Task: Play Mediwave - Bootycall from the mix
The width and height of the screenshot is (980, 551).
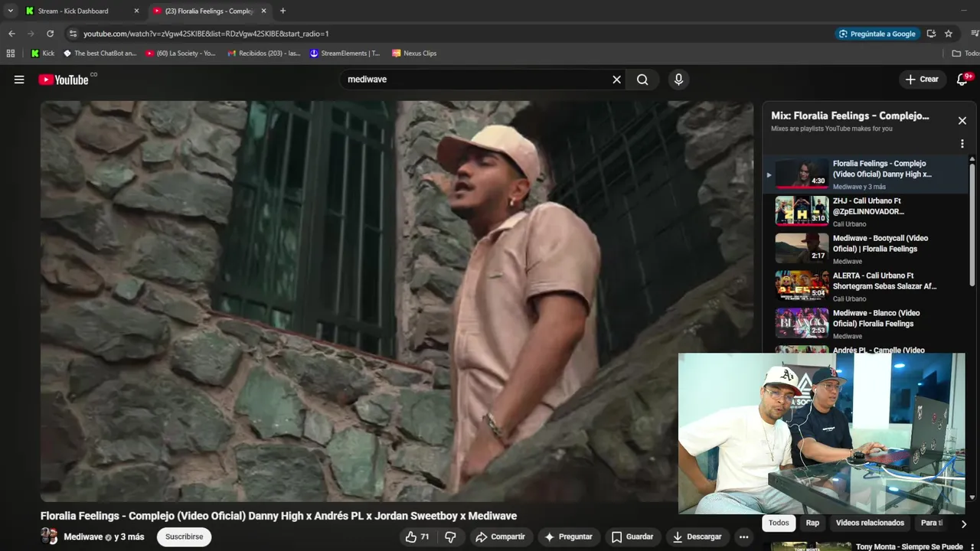Action: [866, 249]
